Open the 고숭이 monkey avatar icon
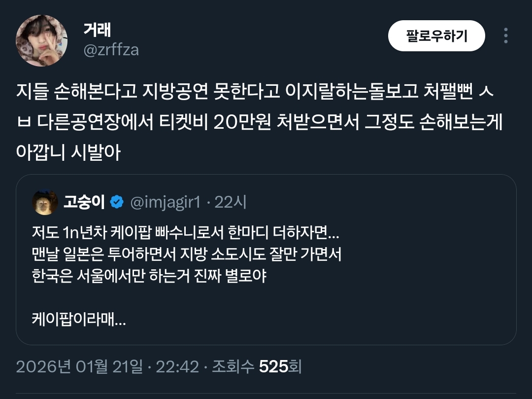The width and height of the screenshot is (532, 399). pos(45,202)
